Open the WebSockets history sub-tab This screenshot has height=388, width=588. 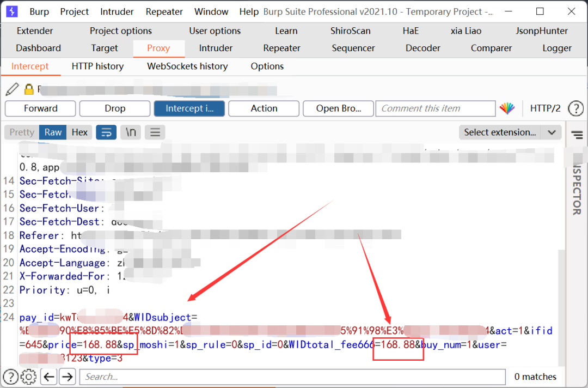pyautogui.click(x=187, y=66)
